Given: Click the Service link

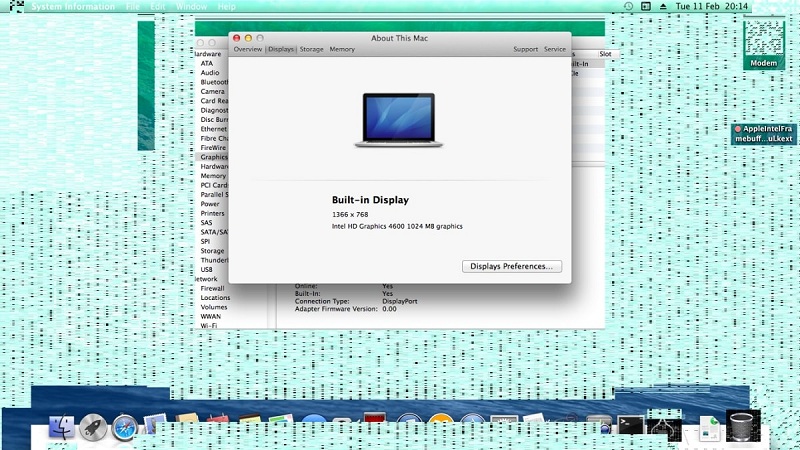Looking at the screenshot, I should [555, 49].
